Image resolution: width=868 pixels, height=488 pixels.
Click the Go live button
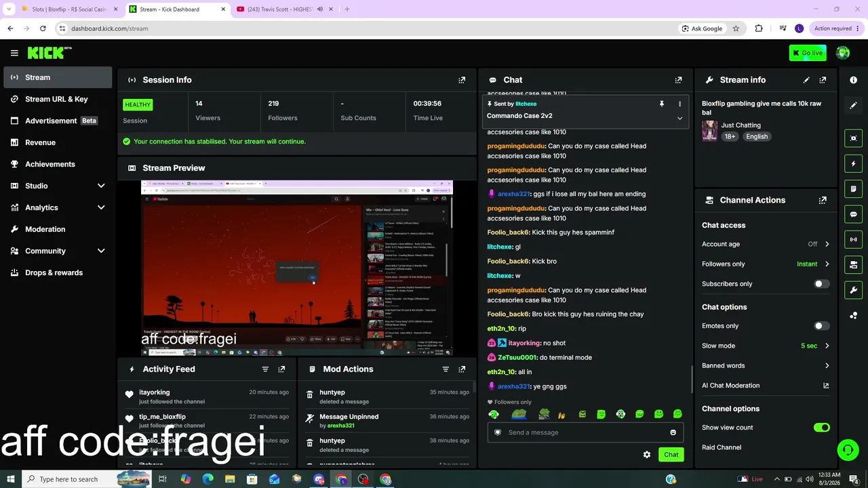[x=808, y=53]
